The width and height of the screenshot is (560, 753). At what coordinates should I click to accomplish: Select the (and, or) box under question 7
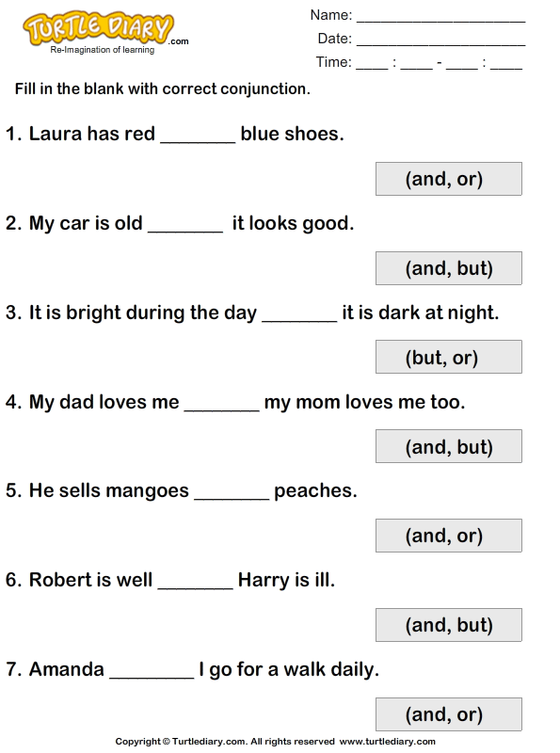[449, 714]
